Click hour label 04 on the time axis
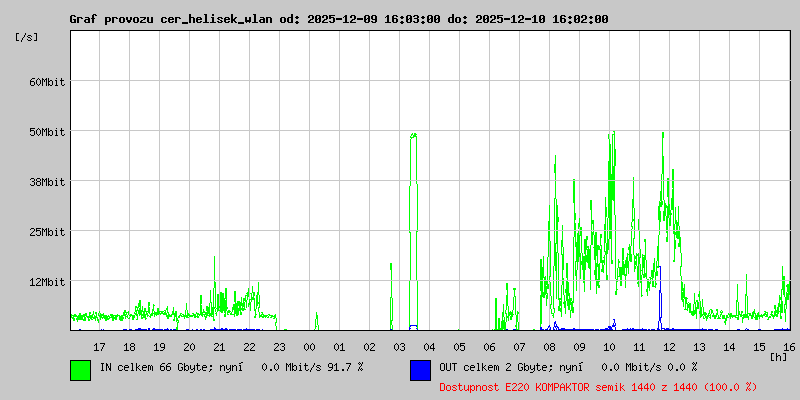The image size is (800, 400). click(429, 347)
